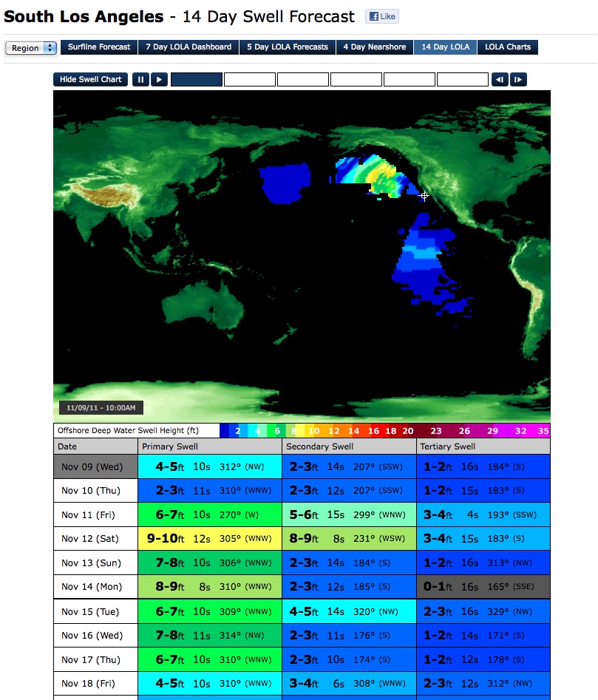This screenshot has height=700, width=598.
Task: Select the Nov 15 (Tue) date row
Action: (95, 611)
